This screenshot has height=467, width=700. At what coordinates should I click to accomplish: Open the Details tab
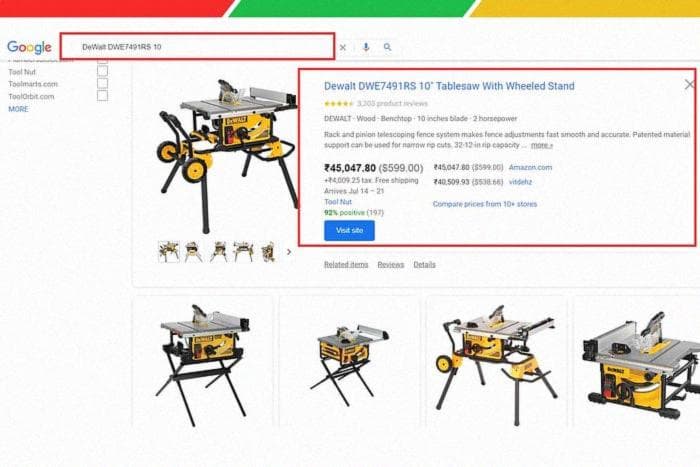pos(424,265)
